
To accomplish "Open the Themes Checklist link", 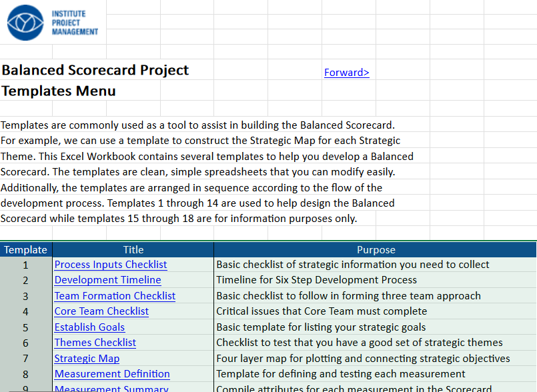I will [95, 343].
